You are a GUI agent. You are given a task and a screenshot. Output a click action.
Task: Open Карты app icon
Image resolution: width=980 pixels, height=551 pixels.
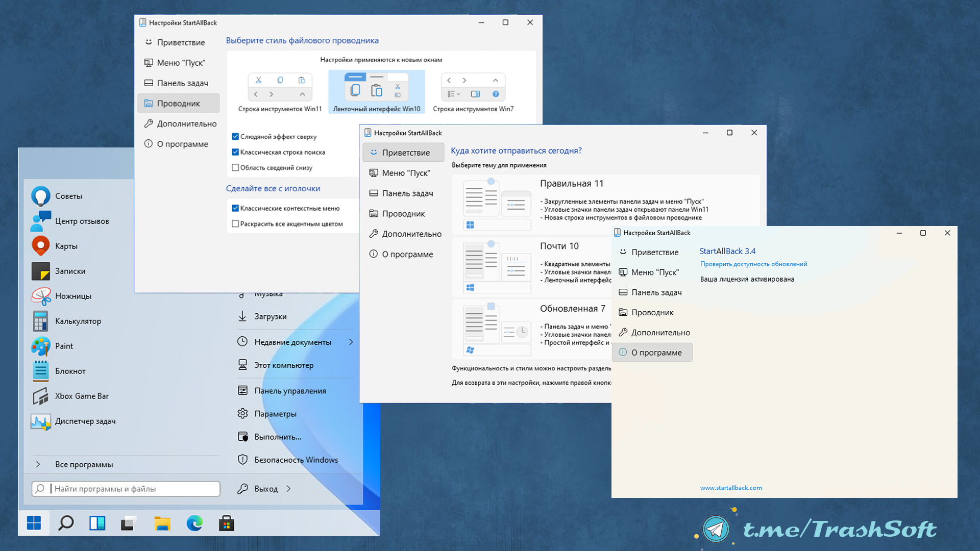pyautogui.click(x=41, y=246)
